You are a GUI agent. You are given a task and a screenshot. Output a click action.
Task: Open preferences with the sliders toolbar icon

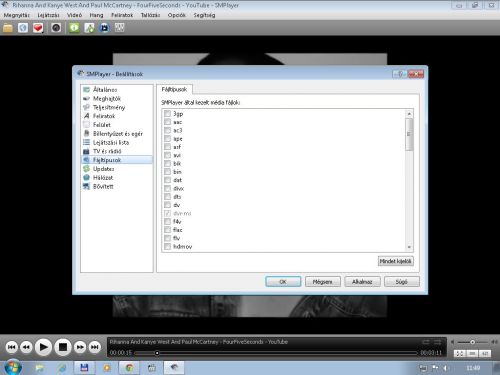coord(120,28)
